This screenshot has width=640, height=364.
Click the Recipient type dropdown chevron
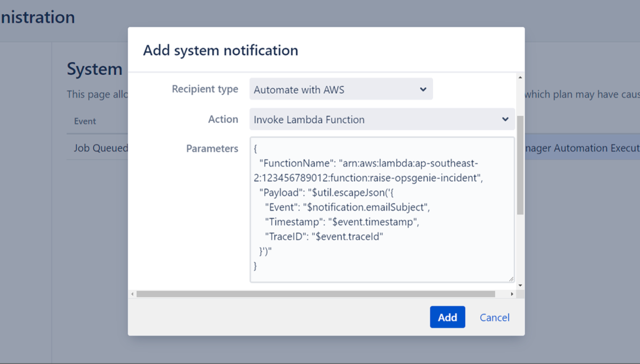[x=423, y=90]
